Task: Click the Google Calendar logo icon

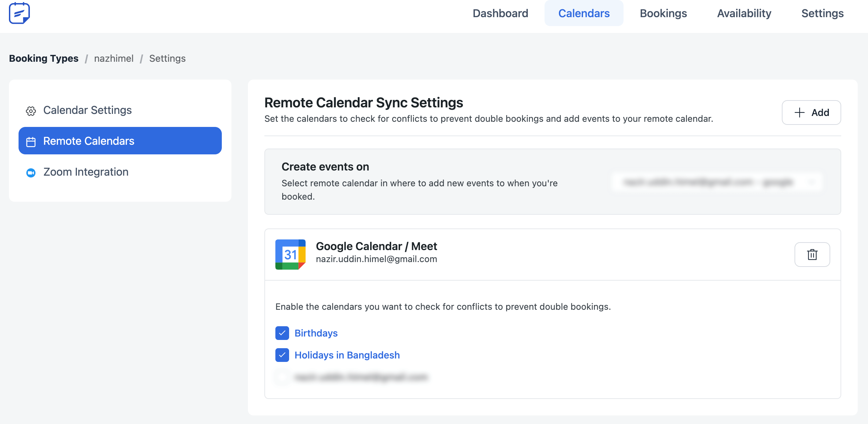Action: 290,255
